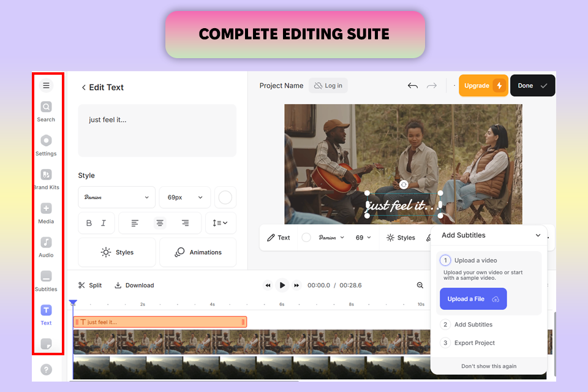
Task: Open Brand Kits panel
Action: pyautogui.click(x=46, y=179)
